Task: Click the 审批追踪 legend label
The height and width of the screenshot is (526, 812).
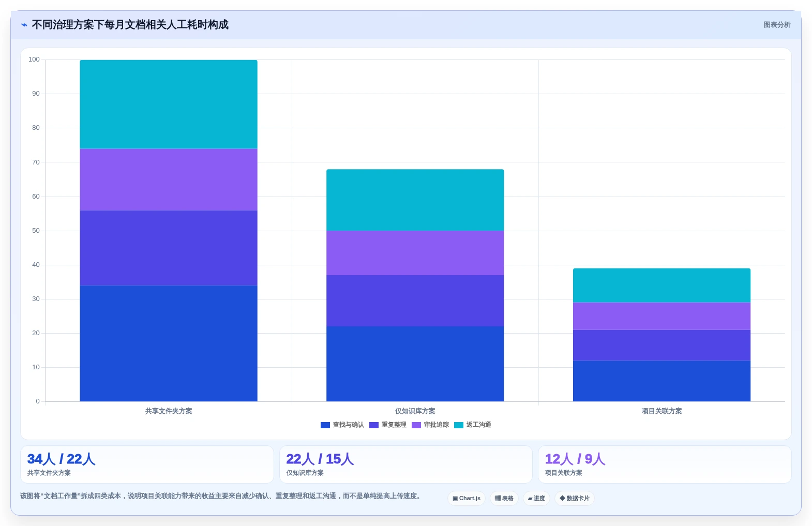Action: (x=437, y=425)
